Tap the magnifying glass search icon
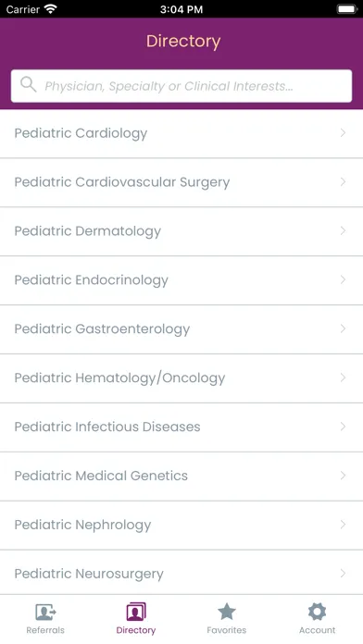The width and height of the screenshot is (363, 644). click(x=29, y=84)
